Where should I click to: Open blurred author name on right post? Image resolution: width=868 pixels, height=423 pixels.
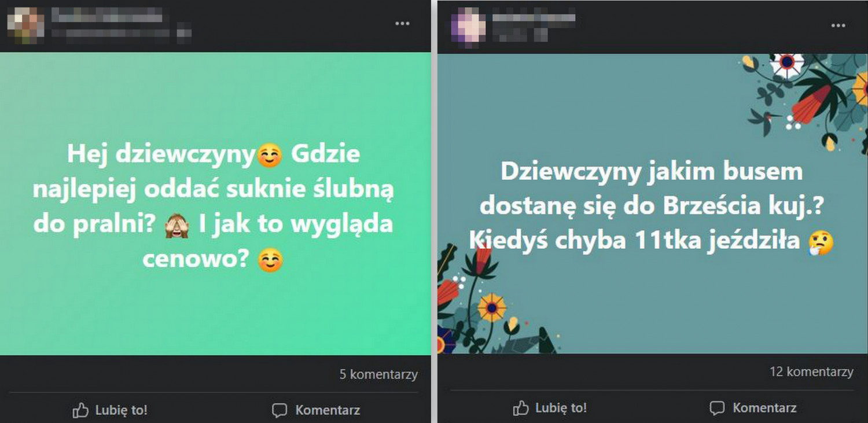coord(534,17)
